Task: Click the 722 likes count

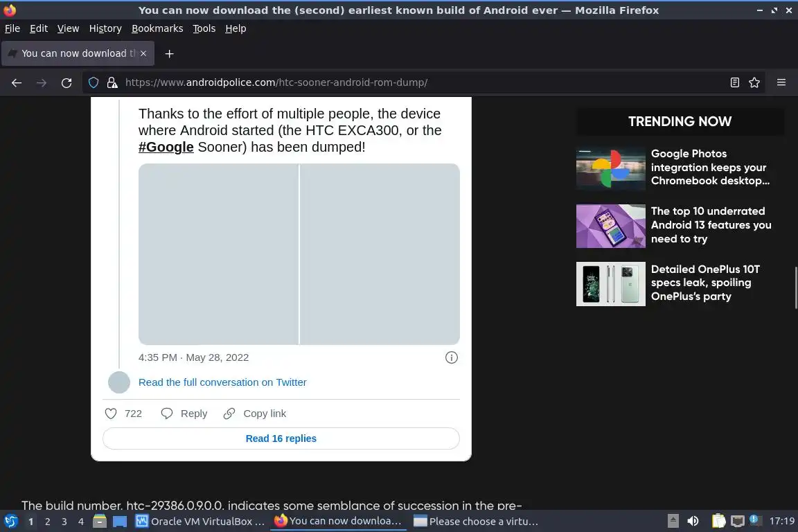Action: (x=133, y=414)
